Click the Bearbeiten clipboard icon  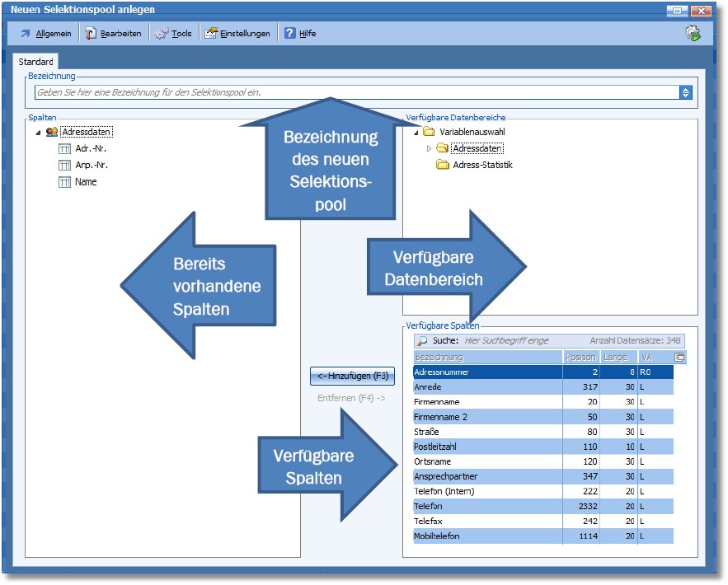(x=91, y=34)
